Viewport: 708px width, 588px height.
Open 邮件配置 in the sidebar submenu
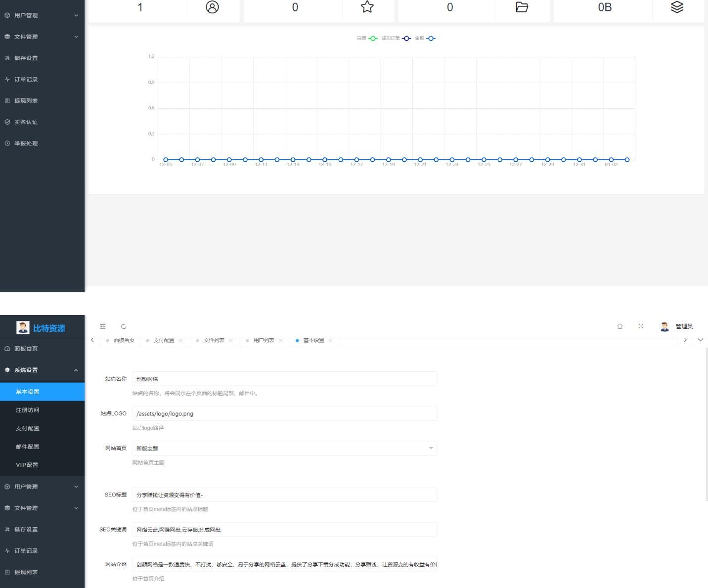coord(27,447)
